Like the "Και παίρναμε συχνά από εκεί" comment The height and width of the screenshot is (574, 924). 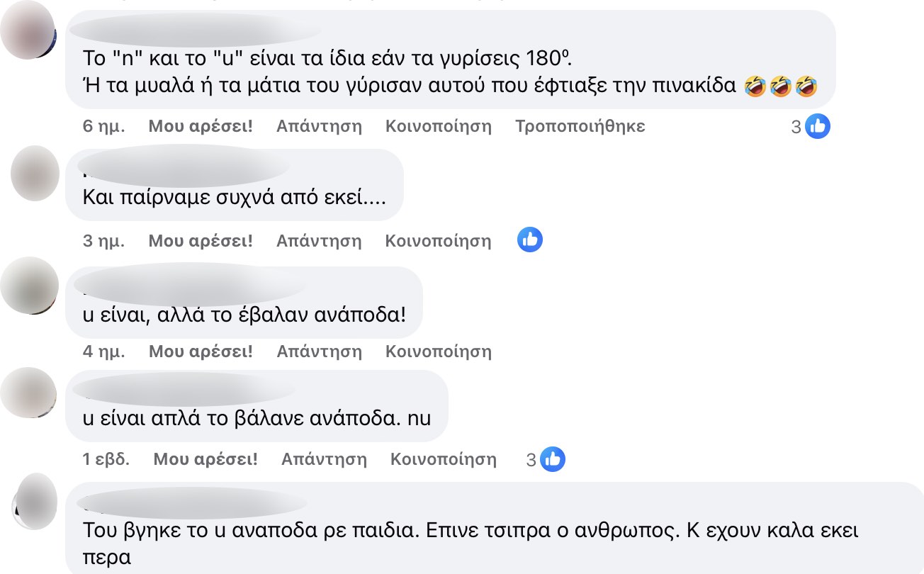[201, 241]
